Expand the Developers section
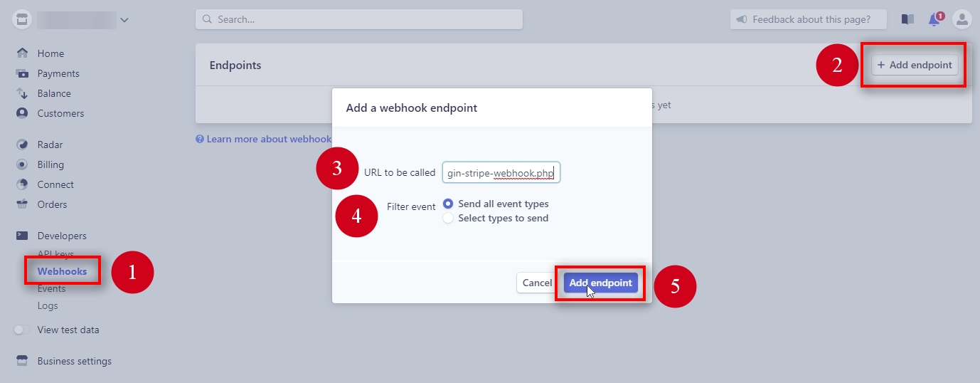This screenshot has height=383, width=980. [62, 236]
